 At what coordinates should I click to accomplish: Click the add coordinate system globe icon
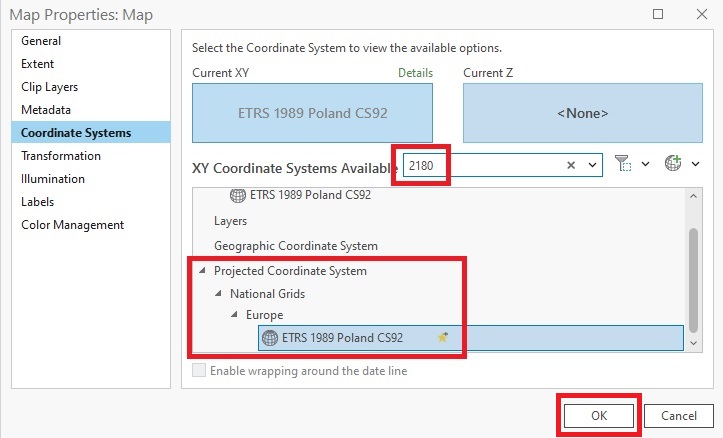click(x=673, y=164)
